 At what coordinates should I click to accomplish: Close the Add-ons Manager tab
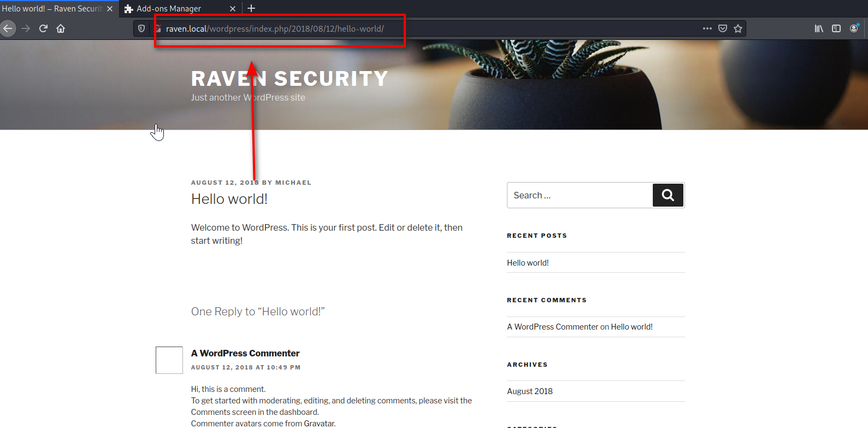(x=233, y=9)
